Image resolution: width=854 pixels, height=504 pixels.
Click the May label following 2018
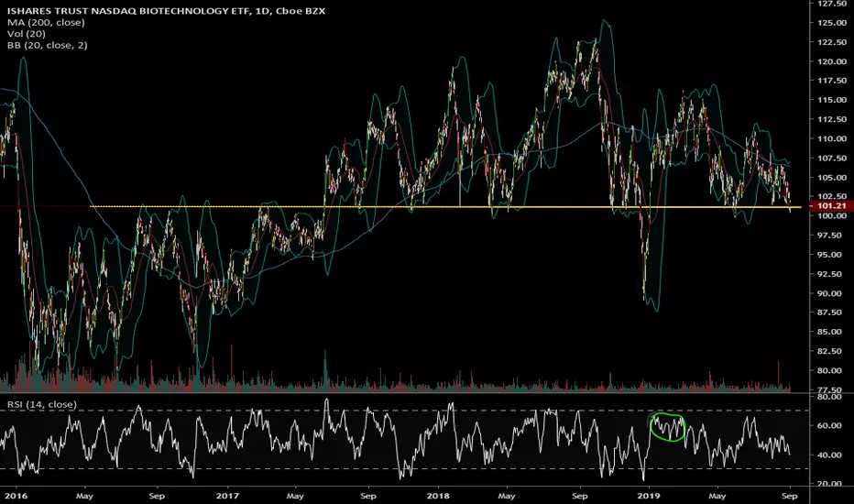tap(507, 496)
